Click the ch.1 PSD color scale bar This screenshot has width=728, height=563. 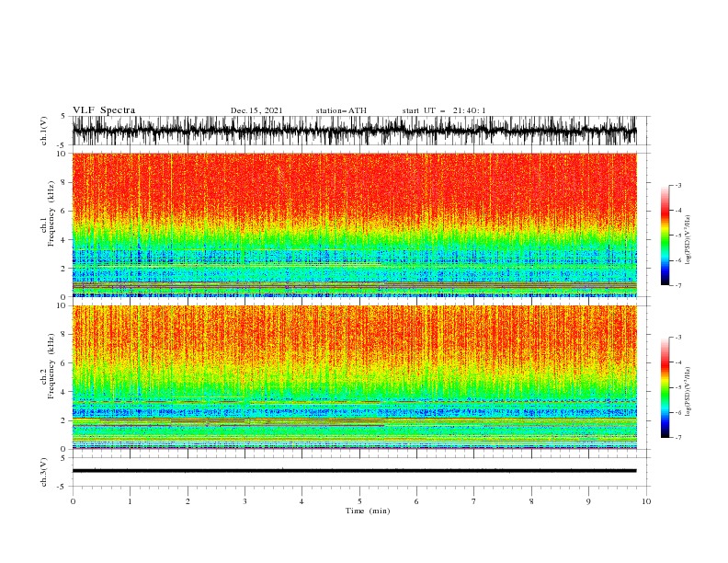[x=665, y=236]
